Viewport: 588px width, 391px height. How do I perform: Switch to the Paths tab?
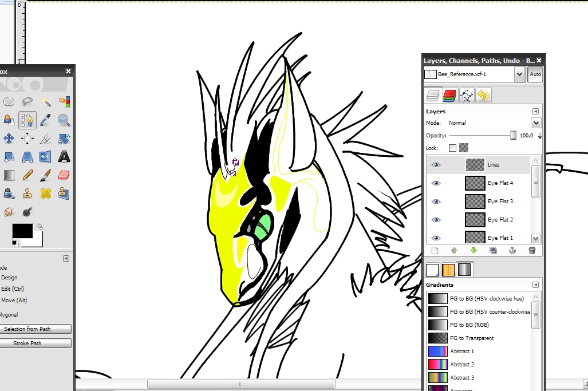[467, 96]
